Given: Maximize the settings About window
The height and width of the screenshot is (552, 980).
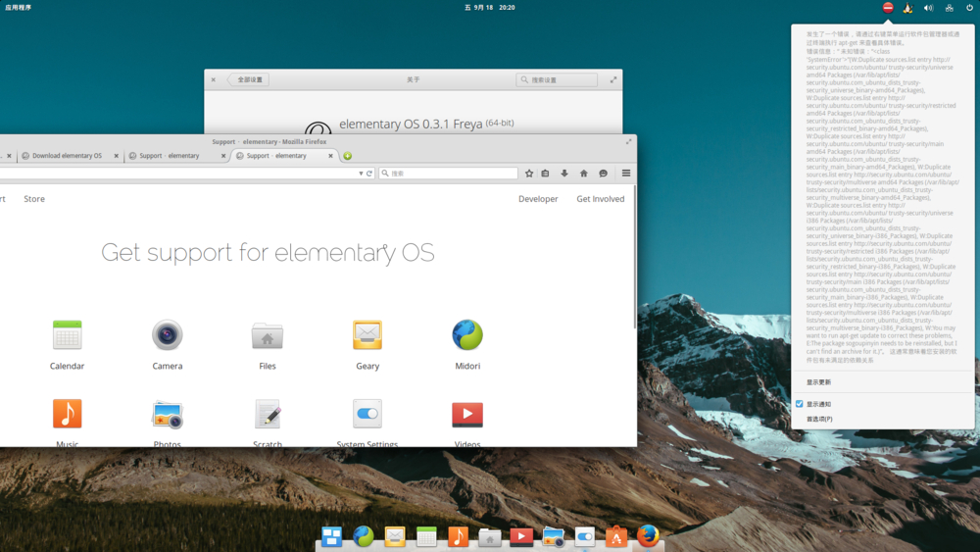Looking at the screenshot, I should (613, 79).
